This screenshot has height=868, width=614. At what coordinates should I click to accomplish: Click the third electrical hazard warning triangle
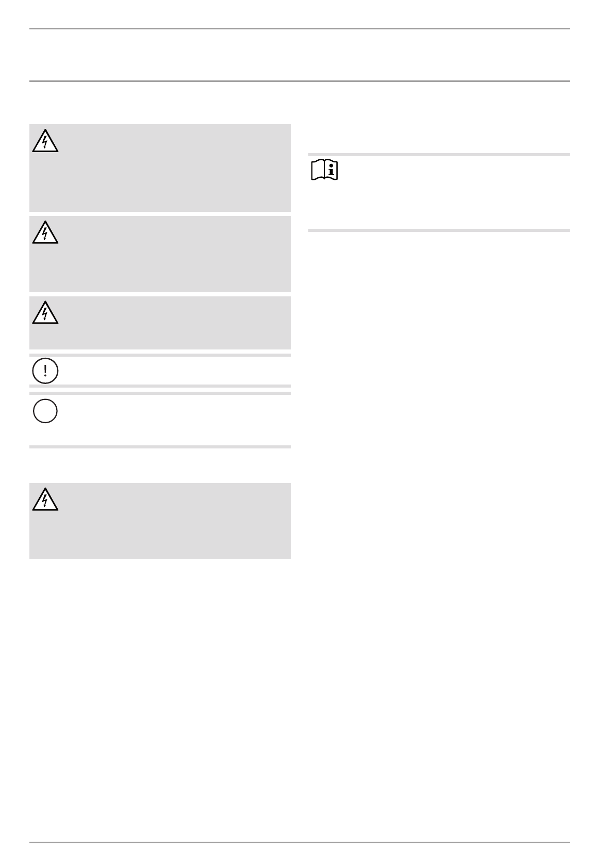45,313
